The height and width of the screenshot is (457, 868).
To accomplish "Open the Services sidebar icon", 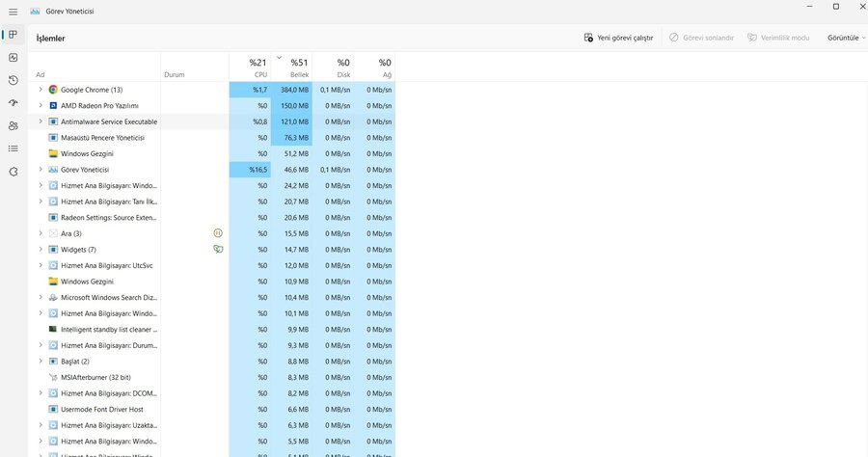I will [x=14, y=172].
